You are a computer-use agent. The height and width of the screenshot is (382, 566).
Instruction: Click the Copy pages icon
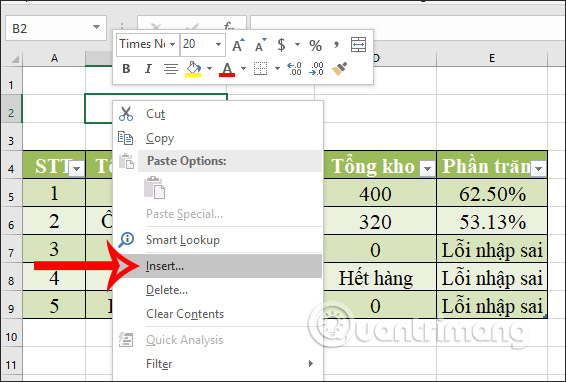[126, 138]
